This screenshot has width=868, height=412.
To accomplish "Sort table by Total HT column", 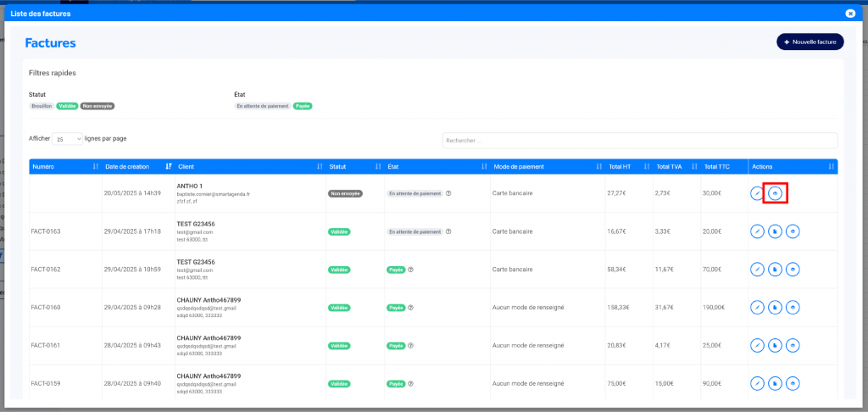I will (629, 167).
